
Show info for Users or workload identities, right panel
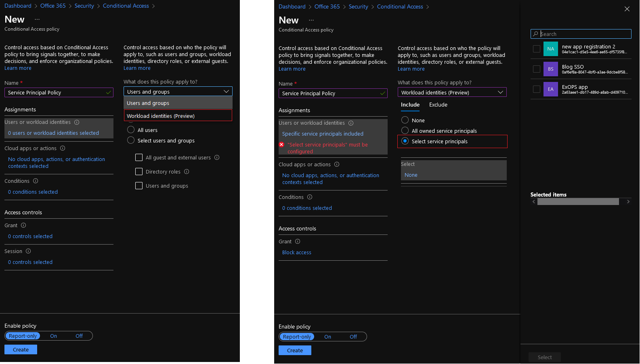[x=351, y=123]
